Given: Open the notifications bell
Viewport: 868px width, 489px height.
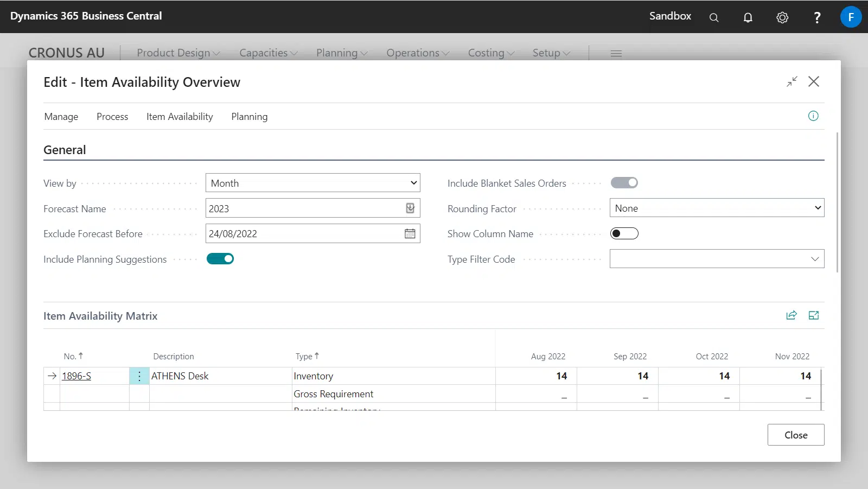Looking at the screenshot, I should pyautogui.click(x=748, y=17).
